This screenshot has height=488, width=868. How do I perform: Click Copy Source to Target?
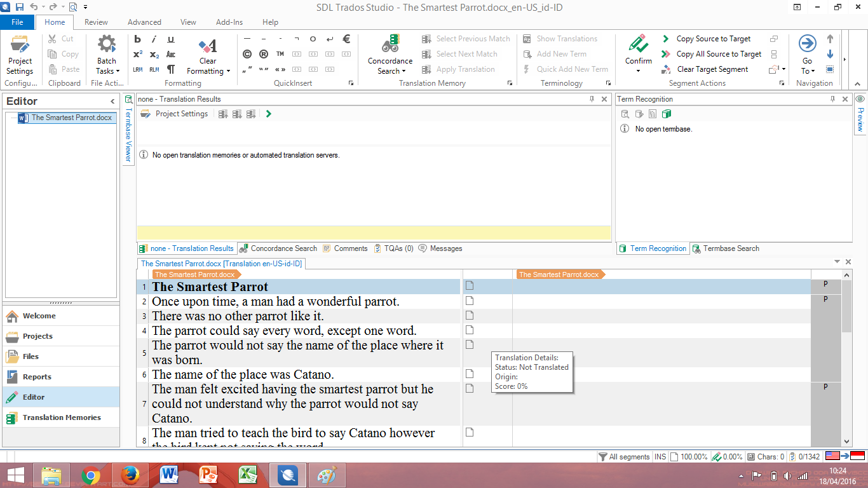click(706, 39)
